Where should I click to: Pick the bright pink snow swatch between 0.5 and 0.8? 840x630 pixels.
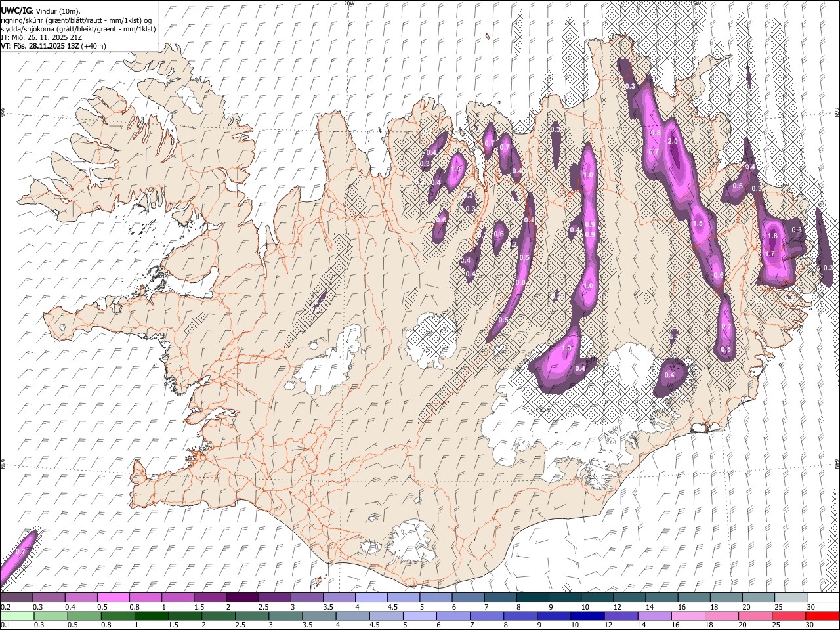coord(114,598)
